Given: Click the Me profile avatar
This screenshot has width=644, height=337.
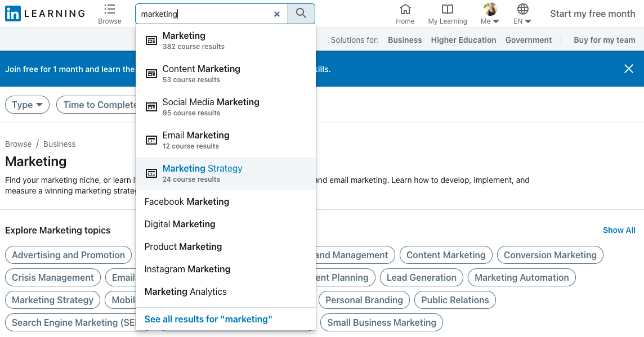Looking at the screenshot, I should pos(490,9).
